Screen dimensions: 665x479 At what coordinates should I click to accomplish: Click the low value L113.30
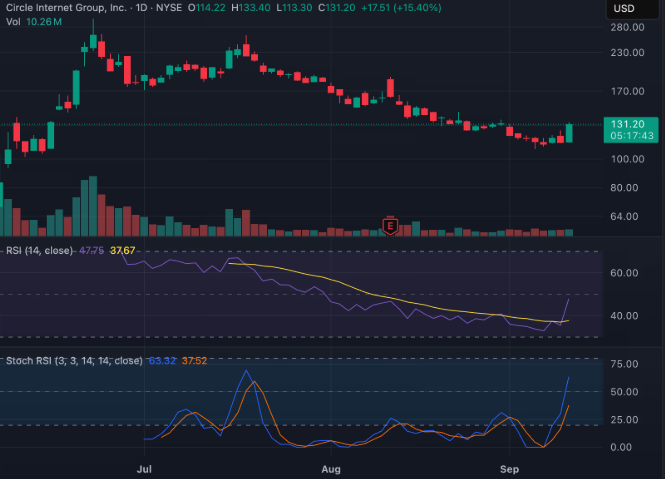294,8
